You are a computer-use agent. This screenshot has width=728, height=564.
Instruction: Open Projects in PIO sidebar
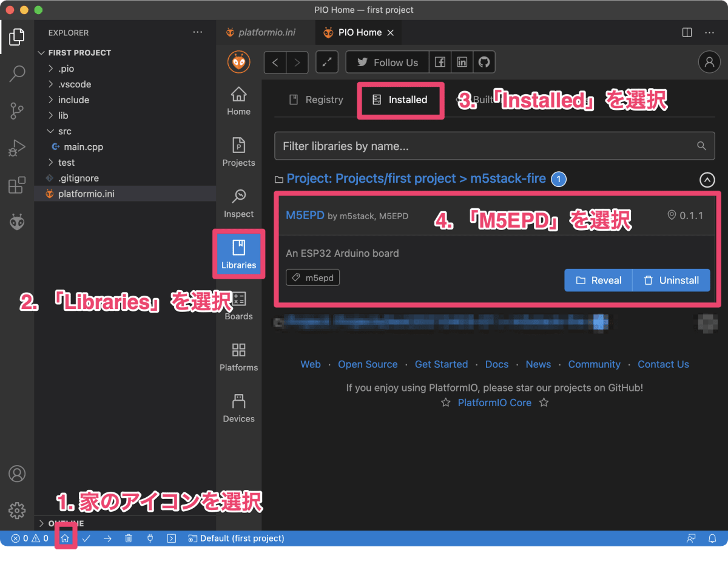click(x=239, y=152)
